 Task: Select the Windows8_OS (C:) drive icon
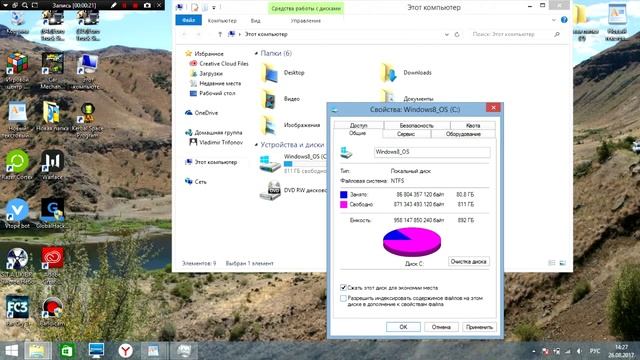pyautogui.click(x=270, y=164)
